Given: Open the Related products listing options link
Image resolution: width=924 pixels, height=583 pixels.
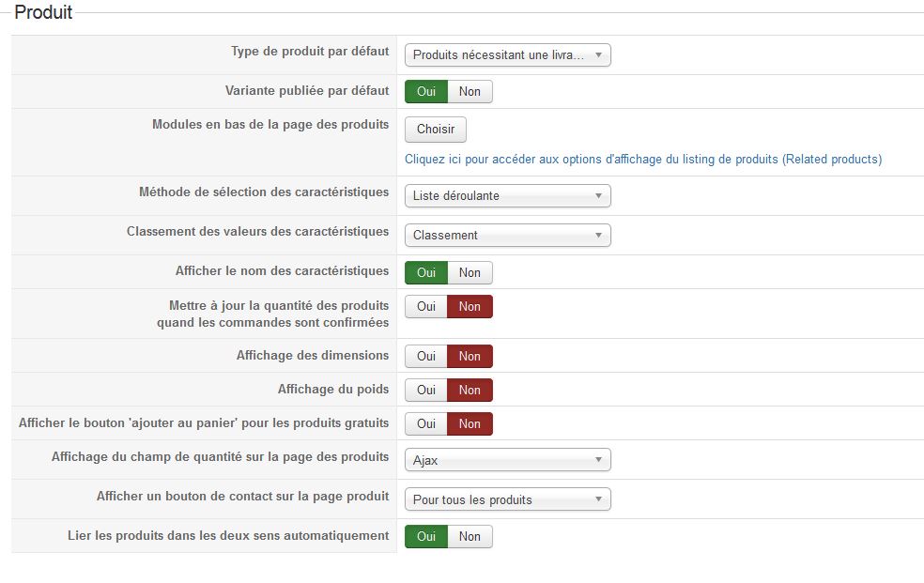Looking at the screenshot, I should tap(642, 160).
